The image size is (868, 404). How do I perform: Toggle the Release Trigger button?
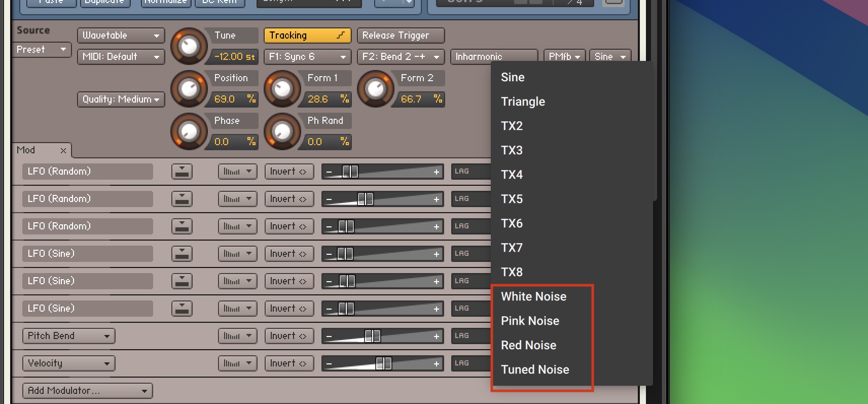pyautogui.click(x=401, y=36)
